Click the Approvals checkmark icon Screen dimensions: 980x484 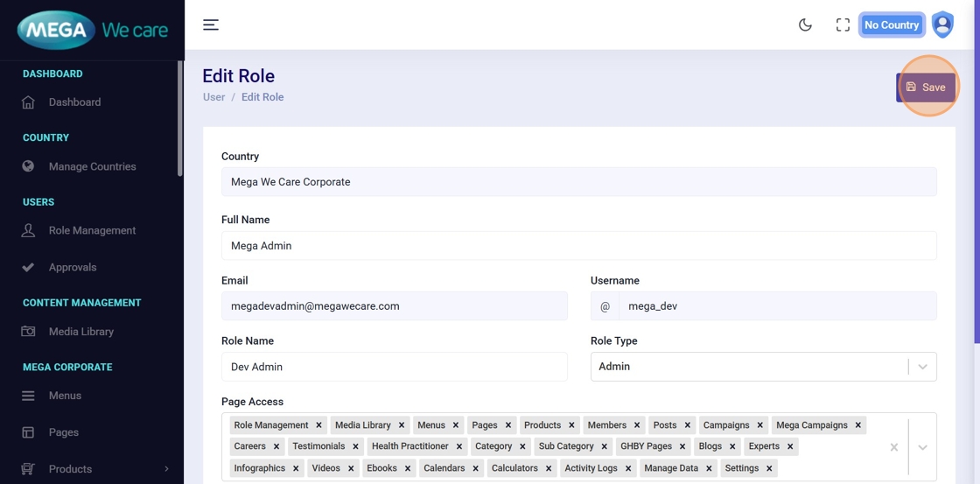[x=28, y=267]
